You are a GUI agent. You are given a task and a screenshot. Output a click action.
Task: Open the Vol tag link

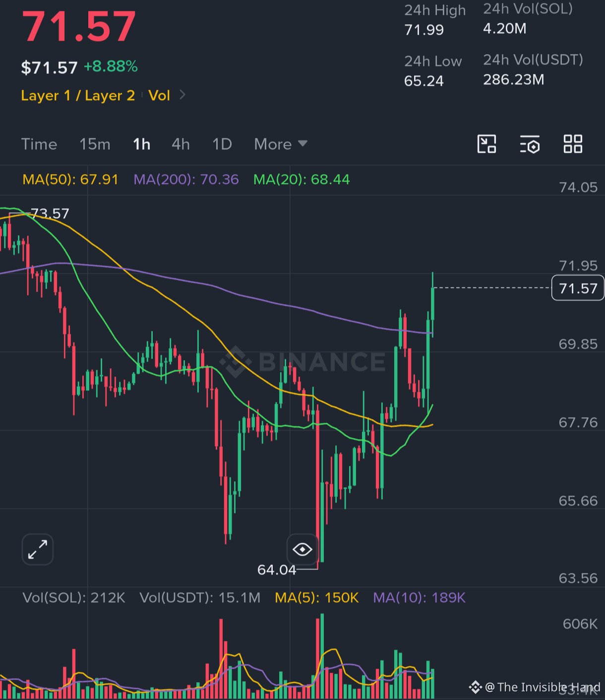(x=159, y=95)
